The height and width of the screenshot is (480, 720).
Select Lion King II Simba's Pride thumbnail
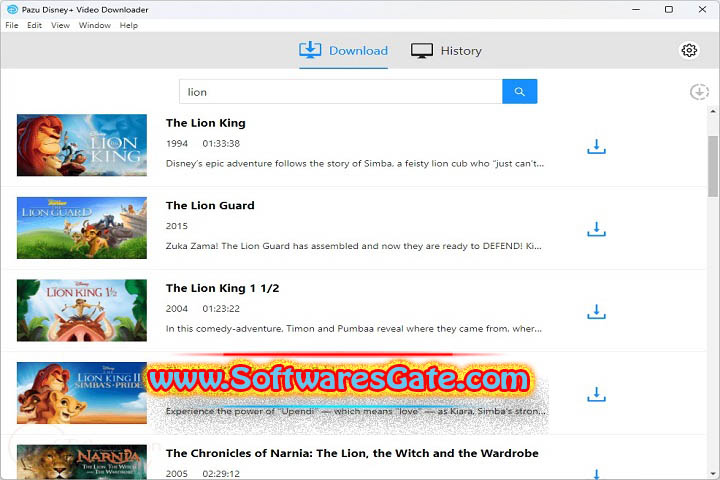tap(82, 393)
